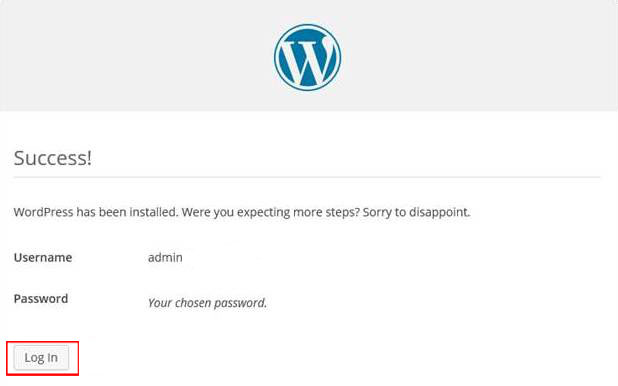Click the exclamation mark after Success

(89, 158)
